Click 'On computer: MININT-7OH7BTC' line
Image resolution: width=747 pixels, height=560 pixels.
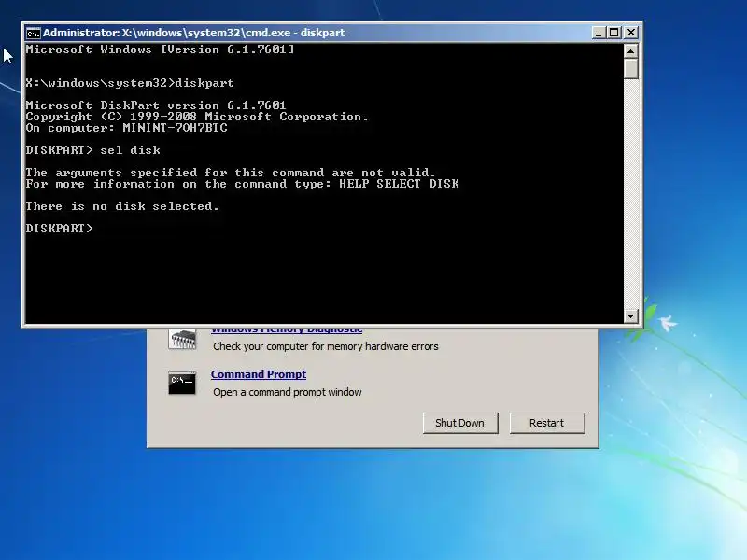click(x=127, y=128)
